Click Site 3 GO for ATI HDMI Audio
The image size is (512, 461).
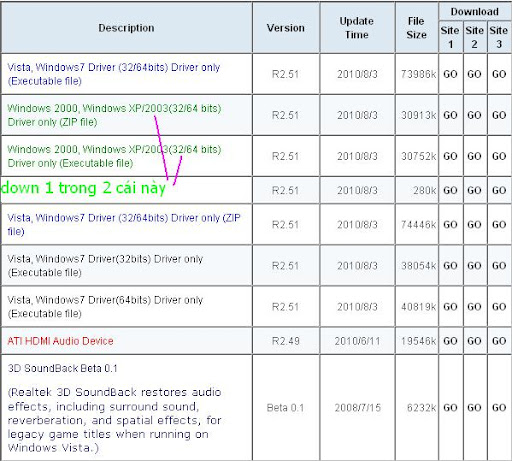click(499, 341)
